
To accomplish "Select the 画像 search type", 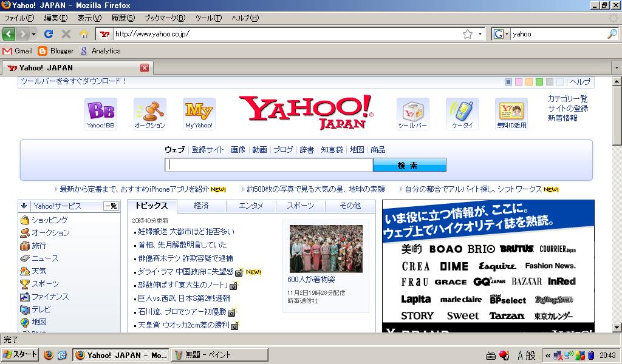I will (x=238, y=150).
